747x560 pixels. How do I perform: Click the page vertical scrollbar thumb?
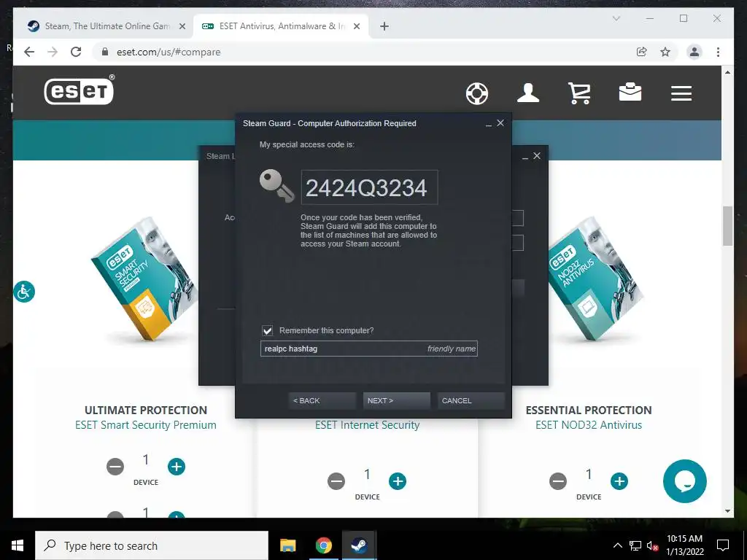coord(727,226)
